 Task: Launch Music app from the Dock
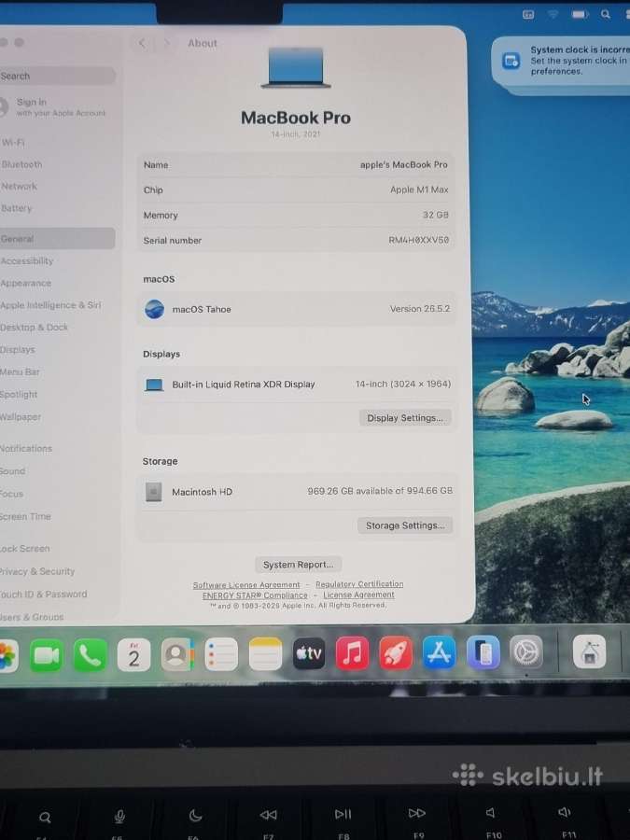pos(352,653)
